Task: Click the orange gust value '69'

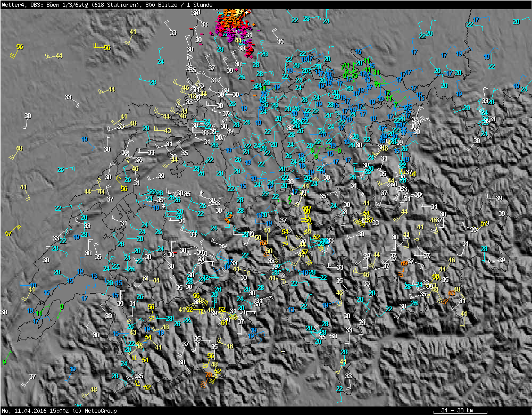Action: click(x=404, y=263)
